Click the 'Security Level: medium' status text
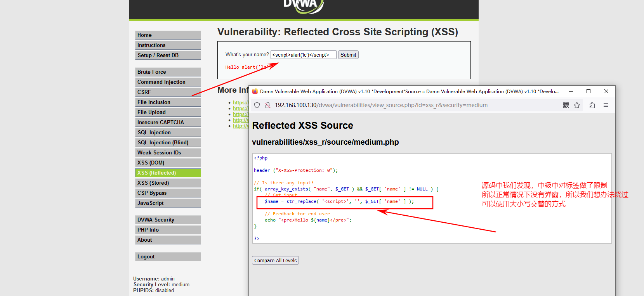Screen dimensions: 644x296 point(161,284)
